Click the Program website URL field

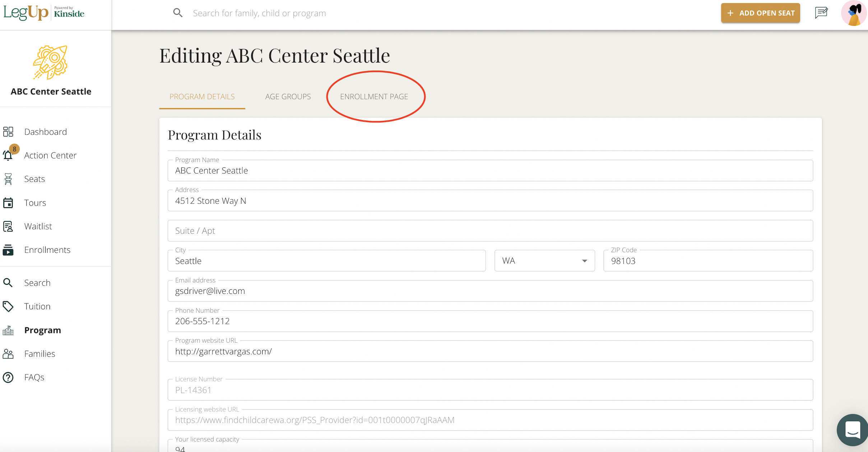[490, 351]
